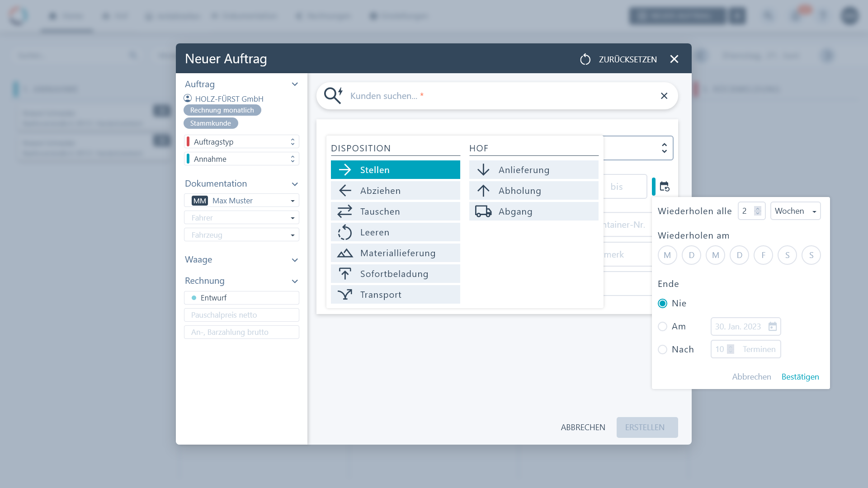This screenshot has height=488, width=868.
Task: Open the Wochen interval dropdown
Action: pyautogui.click(x=795, y=211)
